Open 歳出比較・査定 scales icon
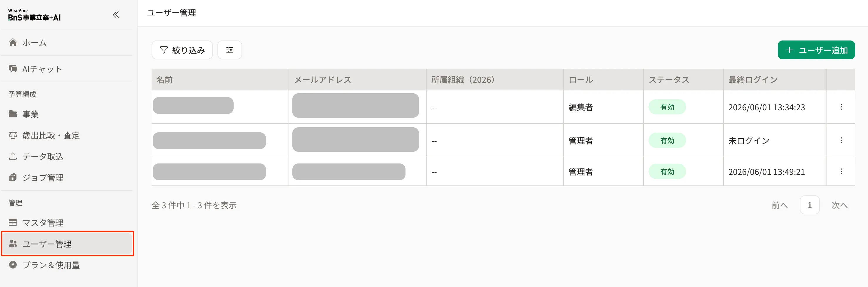This screenshot has width=868, height=287. coord(13,135)
